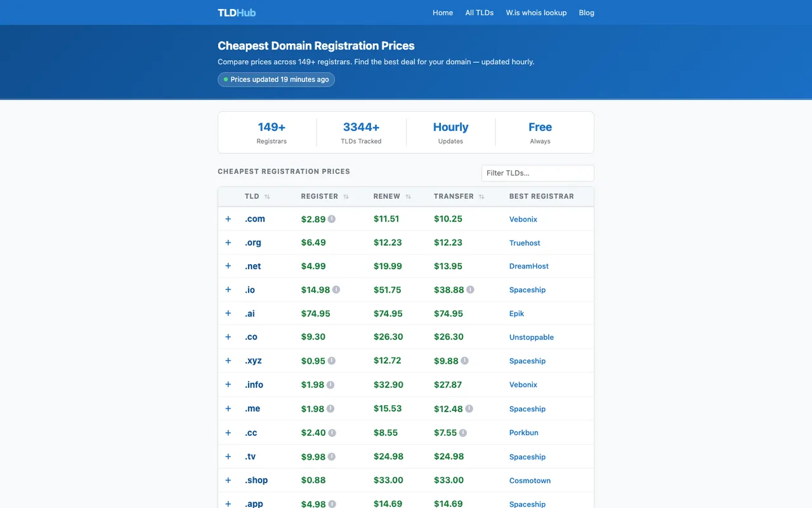
Task: Open Epik registrar link
Action: pyautogui.click(x=517, y=314)
